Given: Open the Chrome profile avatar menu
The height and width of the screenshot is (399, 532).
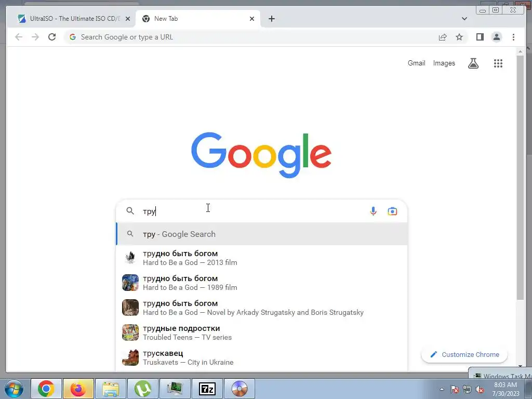Looking at the screenshot, I should pos(496,37).
